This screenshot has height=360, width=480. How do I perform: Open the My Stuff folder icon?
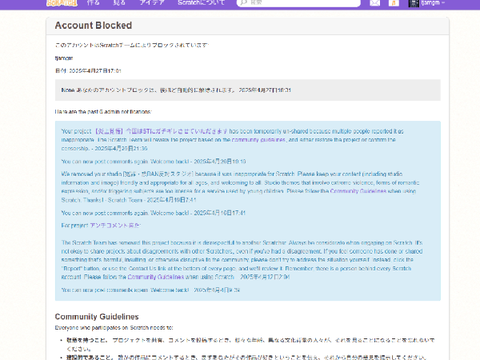394,3
